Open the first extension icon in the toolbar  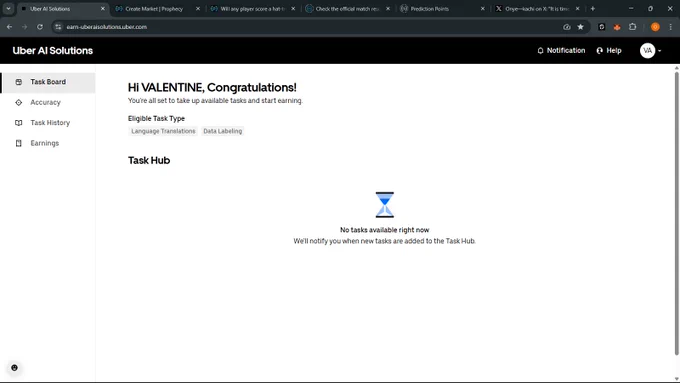[602, 27]
